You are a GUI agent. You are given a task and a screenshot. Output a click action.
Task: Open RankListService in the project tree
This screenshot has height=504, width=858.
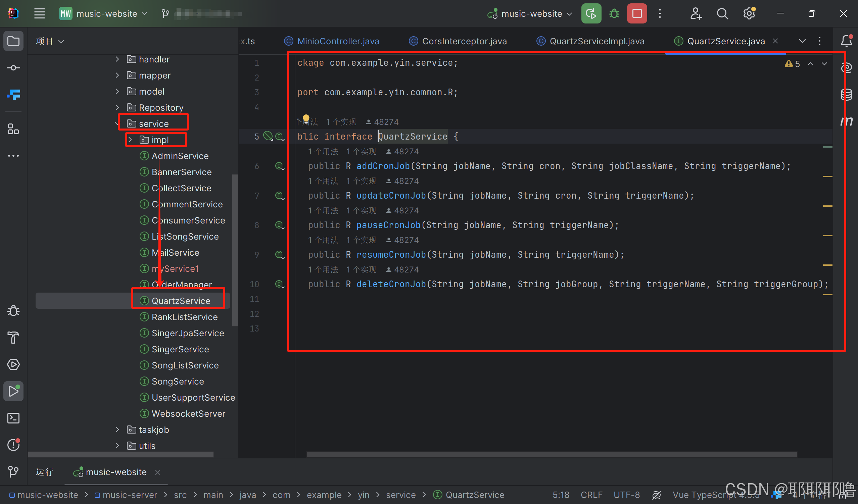pyautogui.click(x=184, y=317)
